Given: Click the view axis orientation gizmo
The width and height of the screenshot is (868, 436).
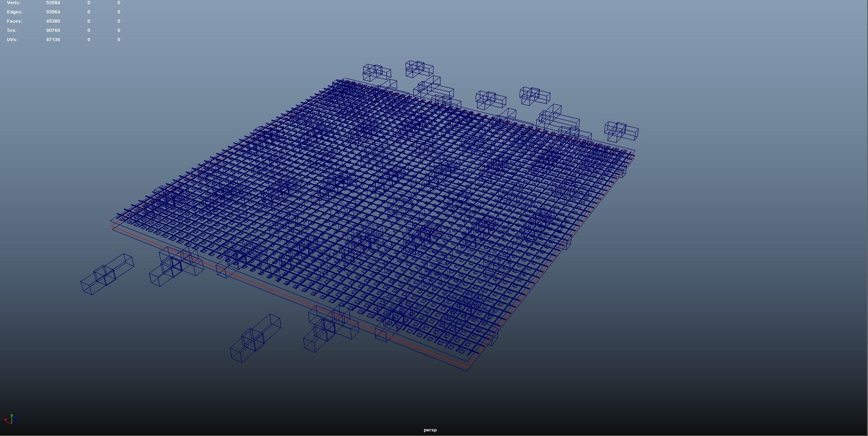Looking at the screenshot, I should click(x=10, y=419).
